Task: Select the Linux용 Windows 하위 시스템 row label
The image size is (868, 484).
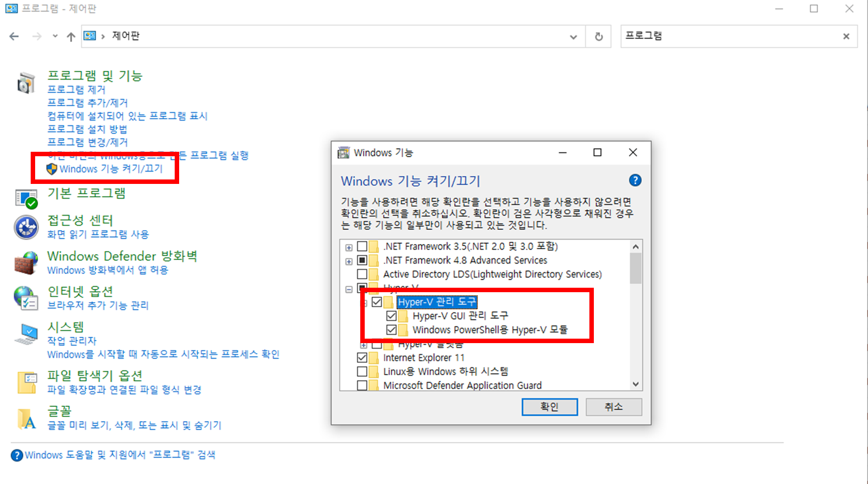Action: point(446,371)
